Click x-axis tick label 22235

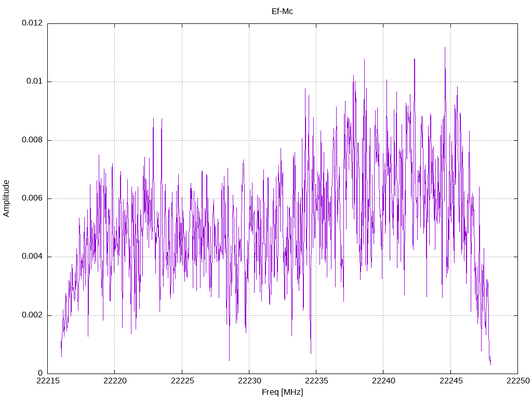[x=316, y=381]
